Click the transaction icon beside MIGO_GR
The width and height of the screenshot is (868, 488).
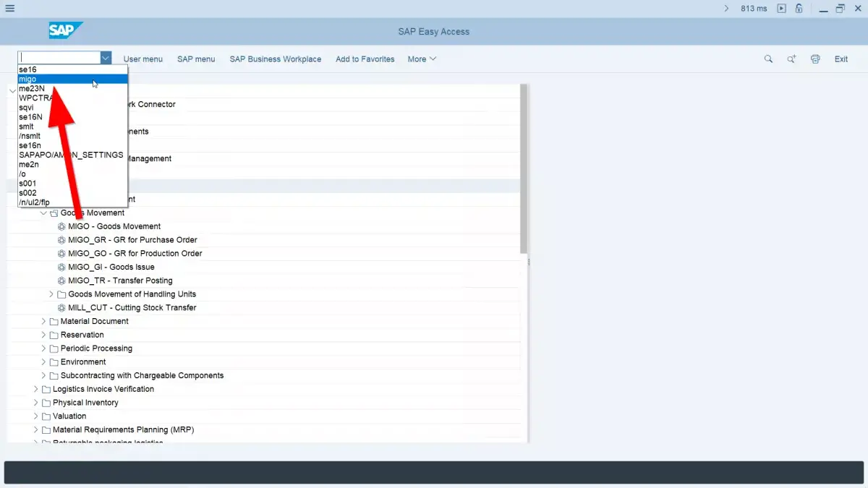[x=61, y=240]
